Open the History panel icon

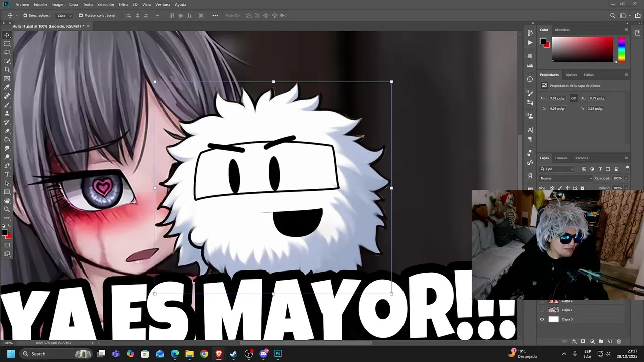[x=530, y=33]
